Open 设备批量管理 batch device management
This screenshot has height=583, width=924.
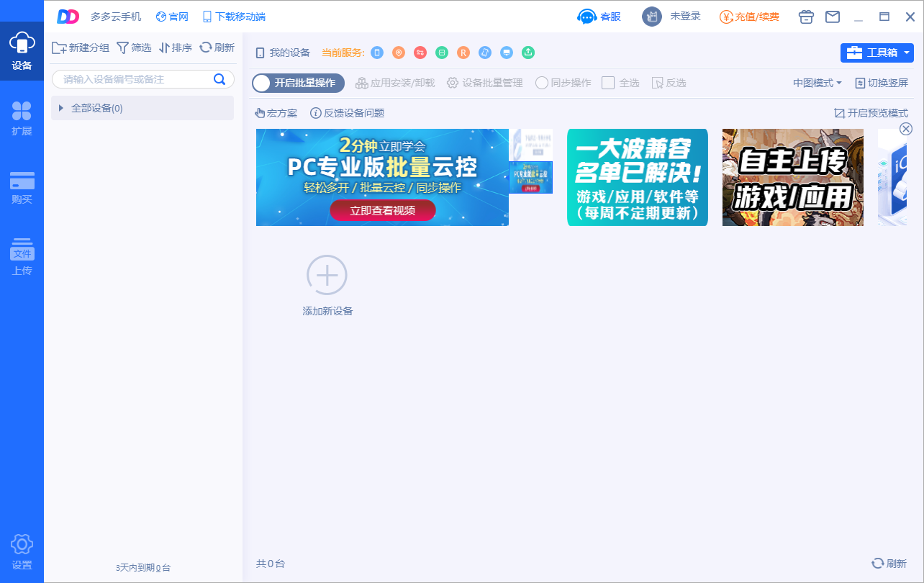pos(485,83)
